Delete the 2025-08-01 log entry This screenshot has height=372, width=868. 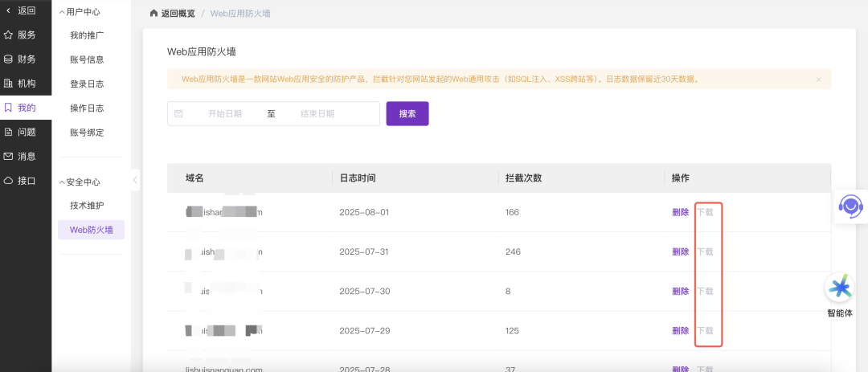coord(680,212)
